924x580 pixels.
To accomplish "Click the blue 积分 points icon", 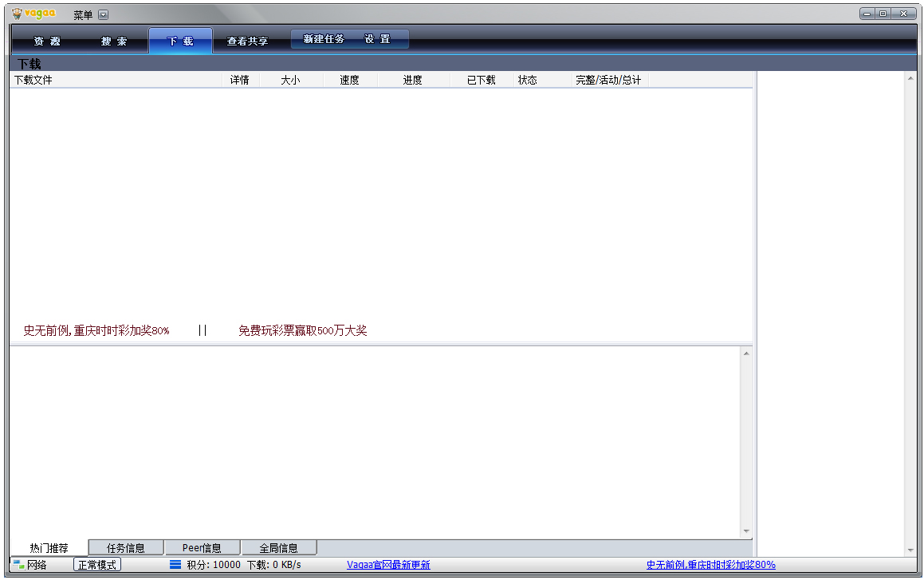I will coord(175,565).
